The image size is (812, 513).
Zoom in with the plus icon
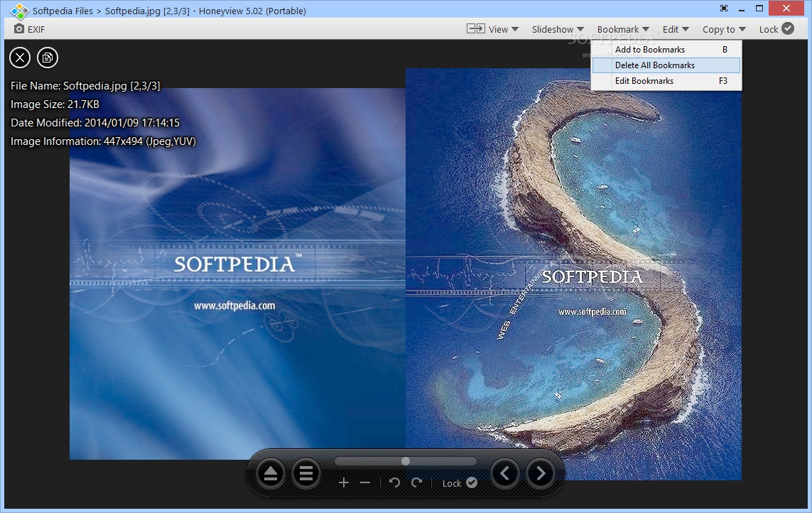[x=343, y=482]
